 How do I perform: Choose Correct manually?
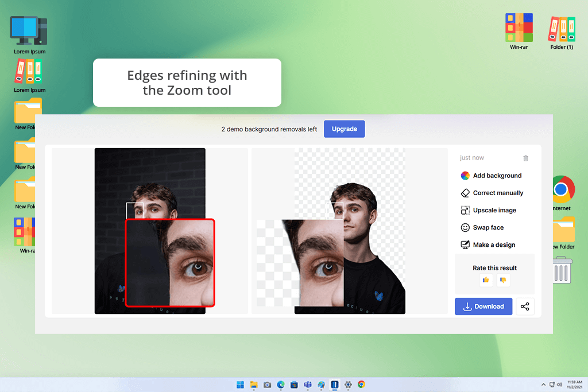(492, 193)
